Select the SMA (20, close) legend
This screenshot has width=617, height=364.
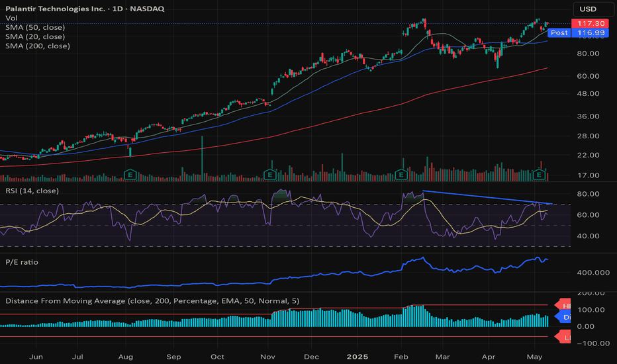click(x=35, y=36)
